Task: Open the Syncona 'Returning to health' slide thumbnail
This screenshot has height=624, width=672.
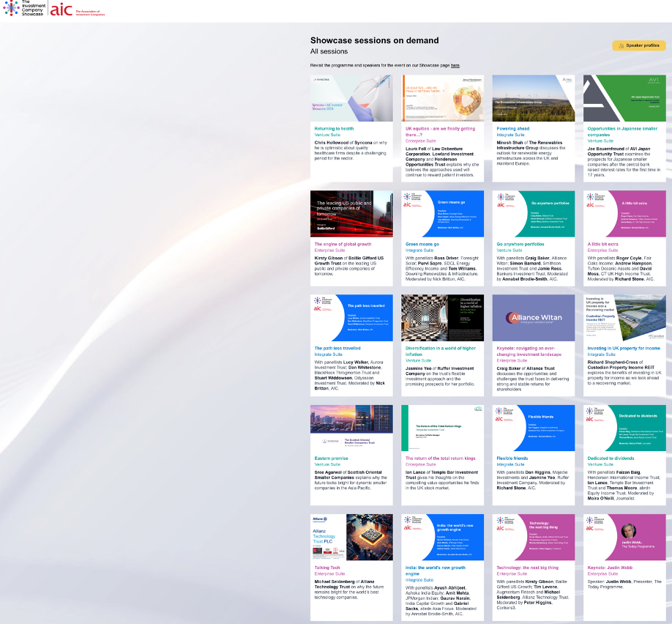Action: 351,98
